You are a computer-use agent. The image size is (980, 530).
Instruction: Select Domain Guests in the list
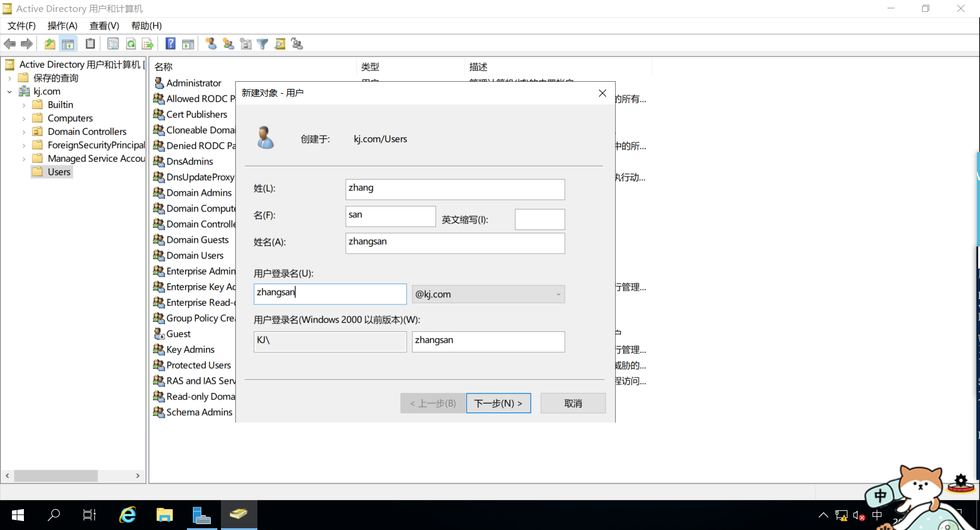[x=198, y=240]
